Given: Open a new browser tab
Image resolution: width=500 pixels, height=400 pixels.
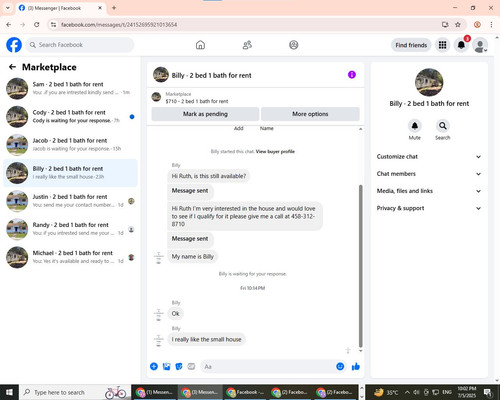Looking at the screenshot, I should pos(114,8).
